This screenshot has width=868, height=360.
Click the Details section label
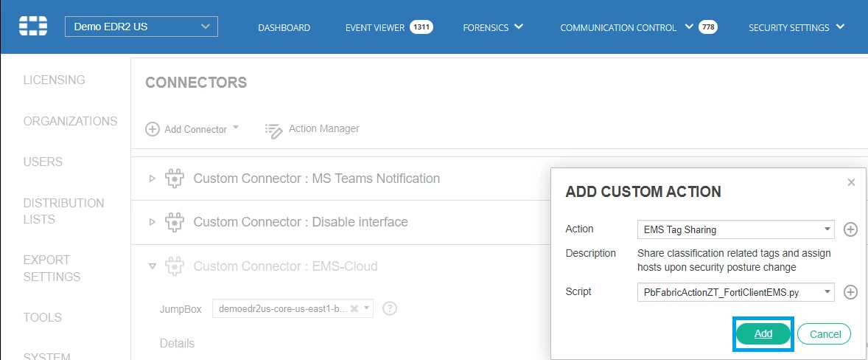click(177, 343)
